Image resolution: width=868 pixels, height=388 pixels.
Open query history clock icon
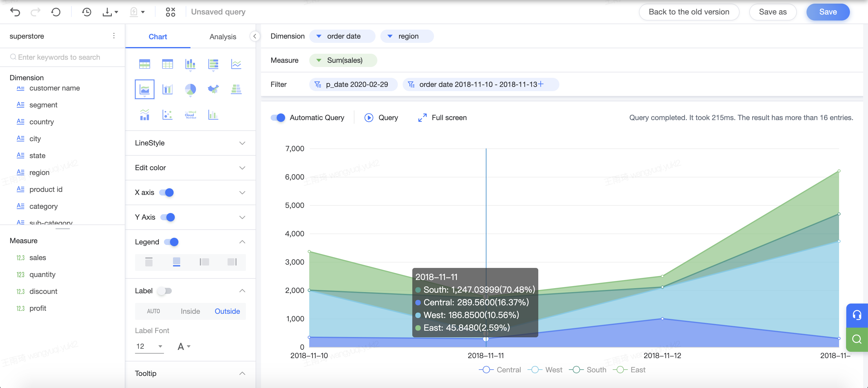[x=86, y=12]
